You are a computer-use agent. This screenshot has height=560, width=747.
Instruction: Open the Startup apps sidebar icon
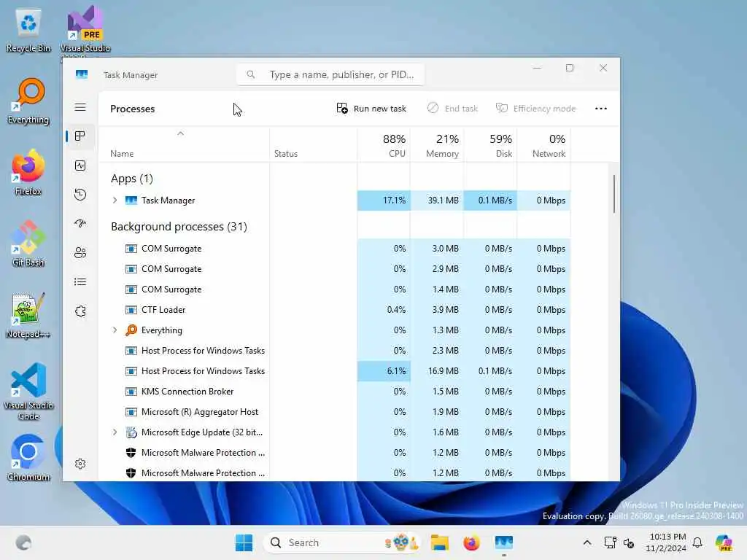click(80, 223)
